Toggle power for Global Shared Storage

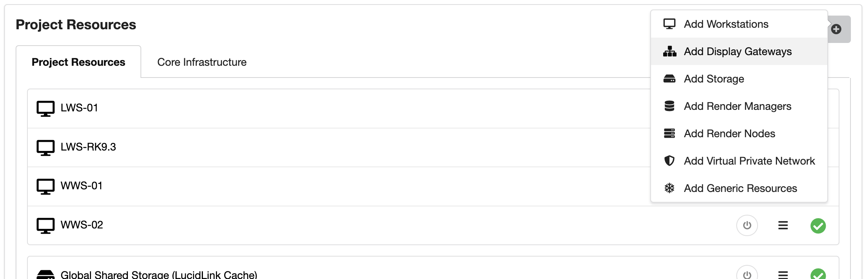tap(747, 274)
